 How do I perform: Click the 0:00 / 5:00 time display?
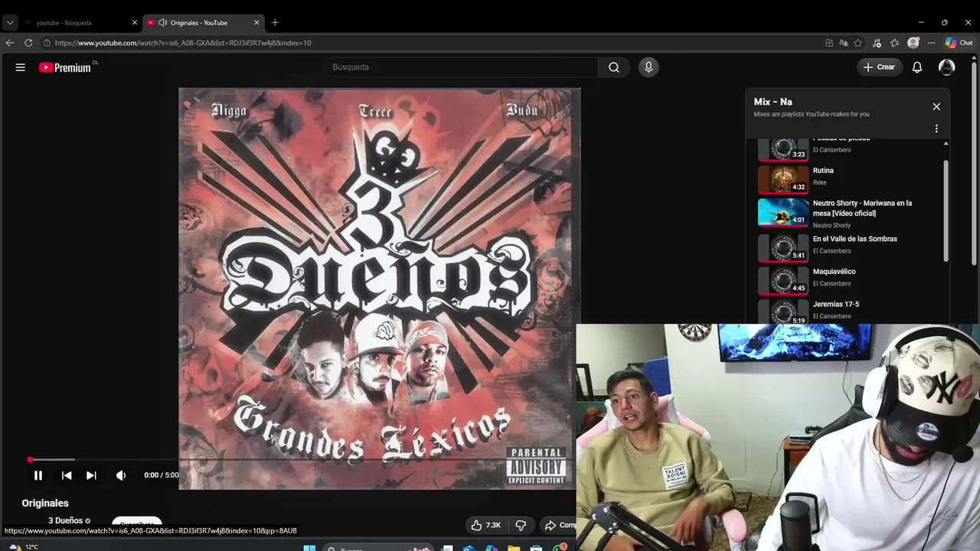pyautogui.click(x=161, y=475)
